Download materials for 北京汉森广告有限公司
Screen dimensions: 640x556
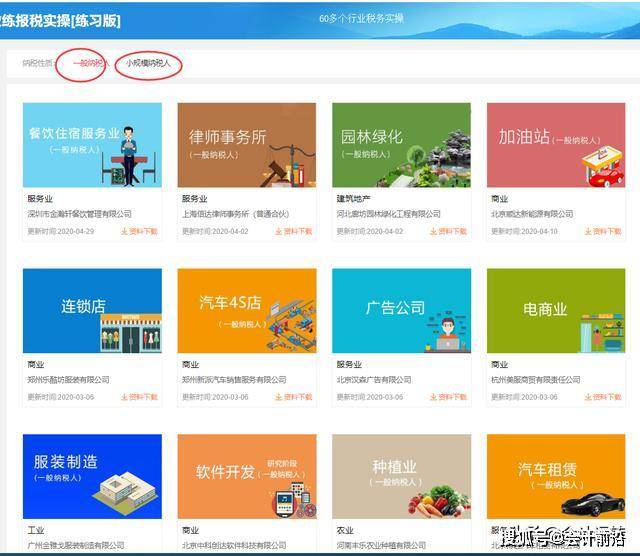coord(448,397)
